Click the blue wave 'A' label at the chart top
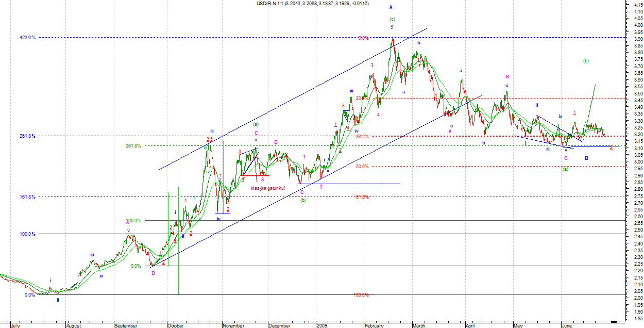Viewport: 644px width, 328px height. point(391,7)
